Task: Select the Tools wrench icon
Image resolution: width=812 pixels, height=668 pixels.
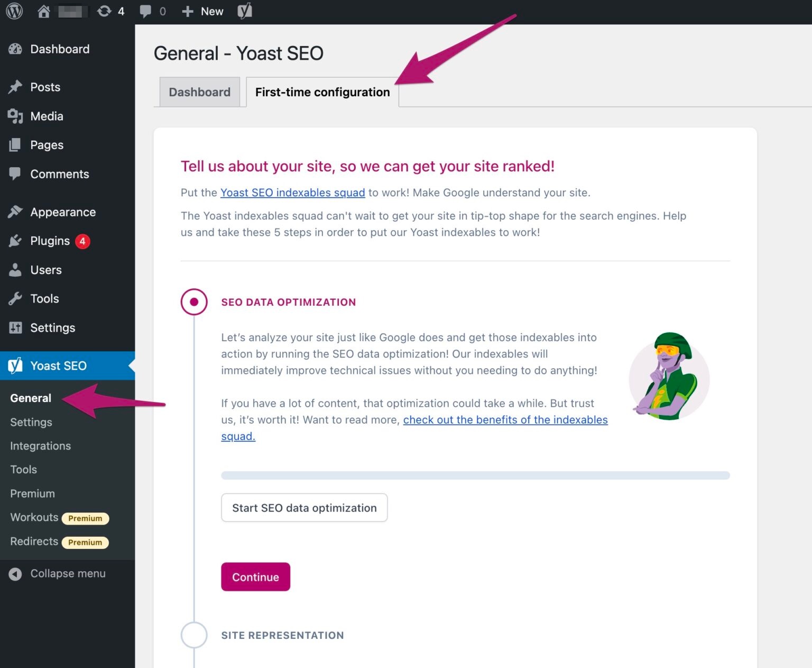Action: tap(15, 298)
